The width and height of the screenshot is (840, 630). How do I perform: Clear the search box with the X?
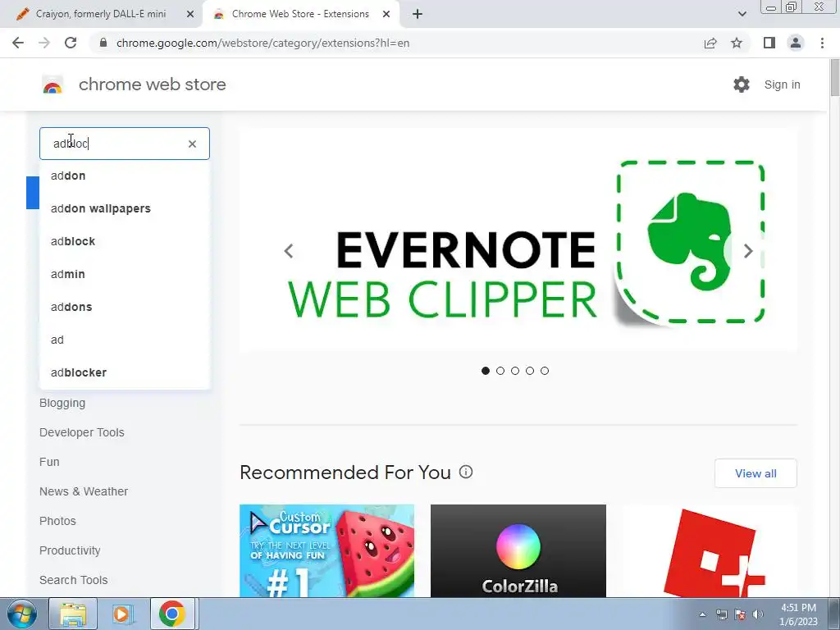point(192,144)
